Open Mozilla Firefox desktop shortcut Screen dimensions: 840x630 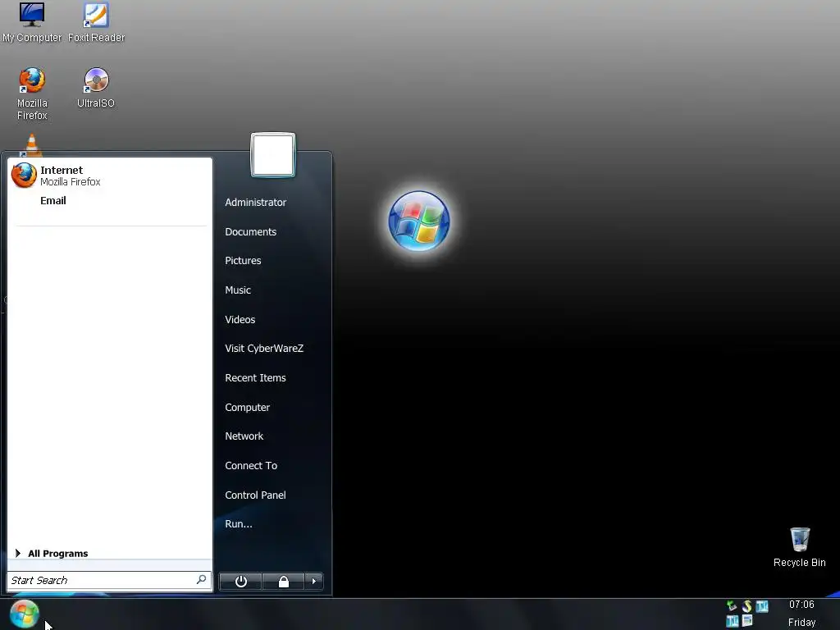coord(32,94)
